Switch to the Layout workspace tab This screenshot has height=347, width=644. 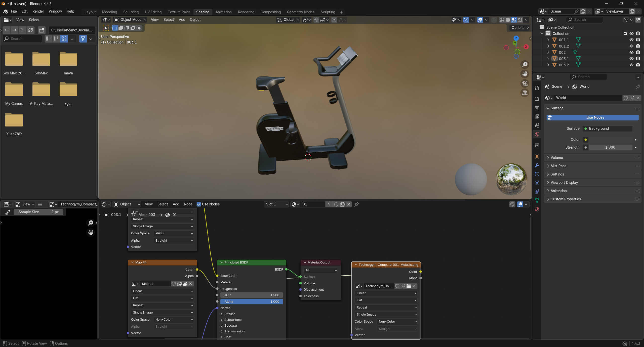pos(90,12)
